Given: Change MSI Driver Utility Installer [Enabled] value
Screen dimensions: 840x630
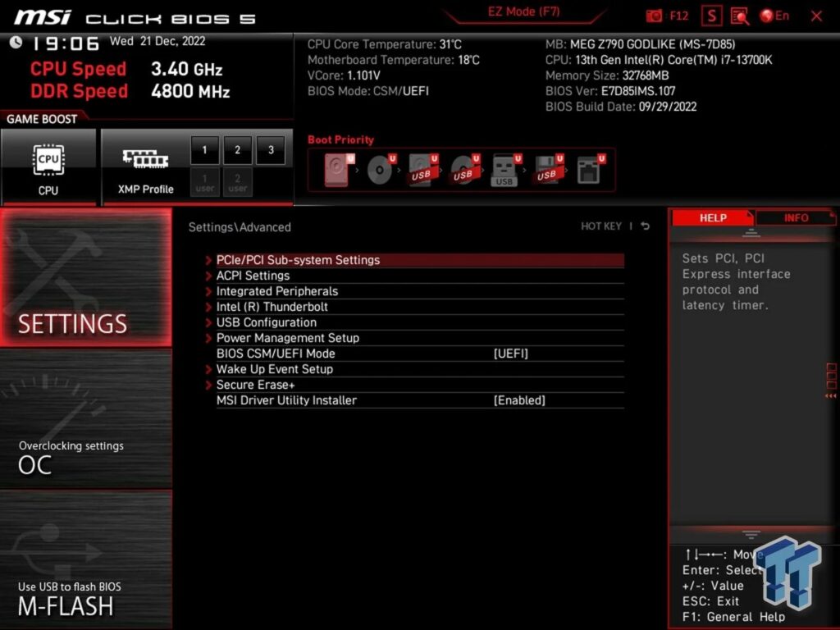Looking at the screenshot, I should 519,400.
